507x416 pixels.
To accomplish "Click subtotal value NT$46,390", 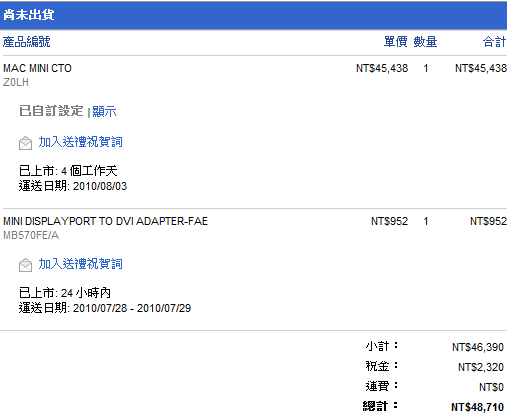I will click(x=478, y=347).
